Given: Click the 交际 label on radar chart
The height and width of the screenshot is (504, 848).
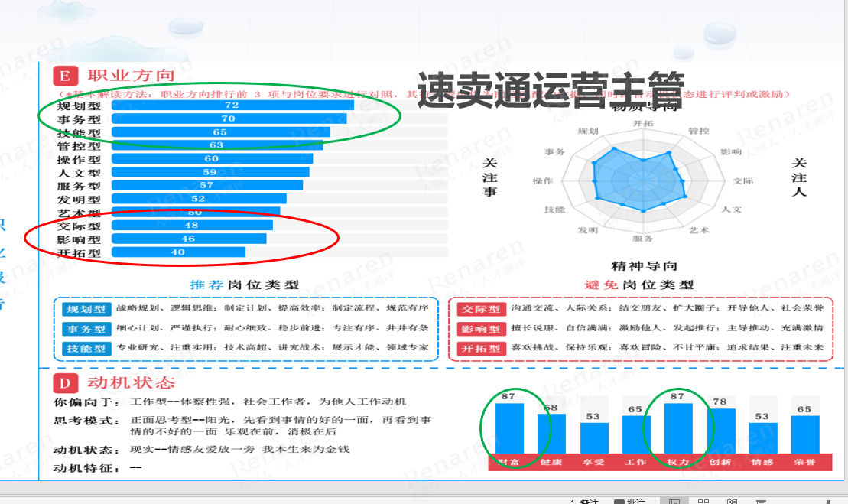Looking at the screenshot, I should (743, 181).
